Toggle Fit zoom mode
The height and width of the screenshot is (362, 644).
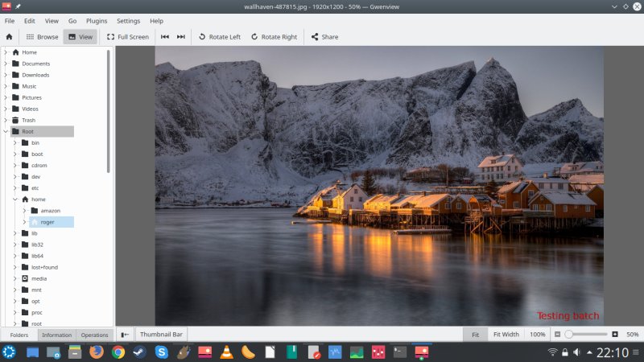pyautogui.click(x=475, y=334)
